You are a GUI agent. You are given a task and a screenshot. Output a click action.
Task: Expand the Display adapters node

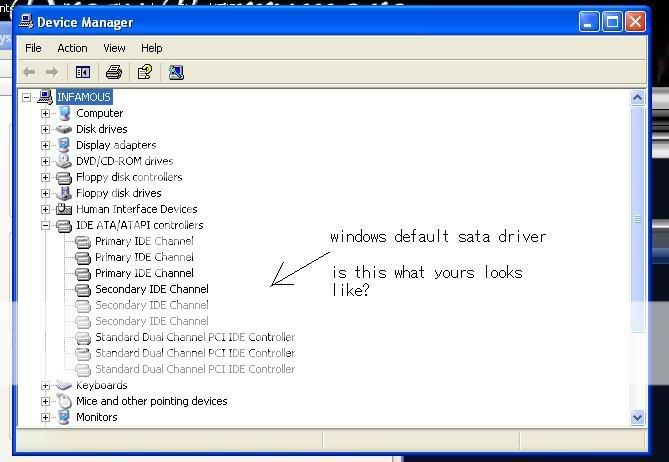45,145
